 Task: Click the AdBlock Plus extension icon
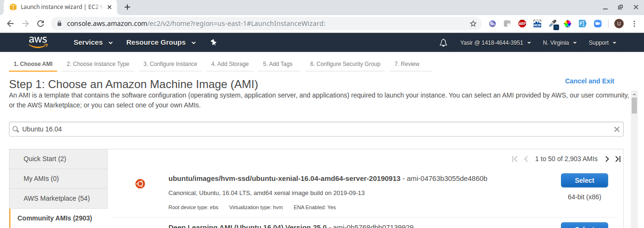[x=522, y=24]
